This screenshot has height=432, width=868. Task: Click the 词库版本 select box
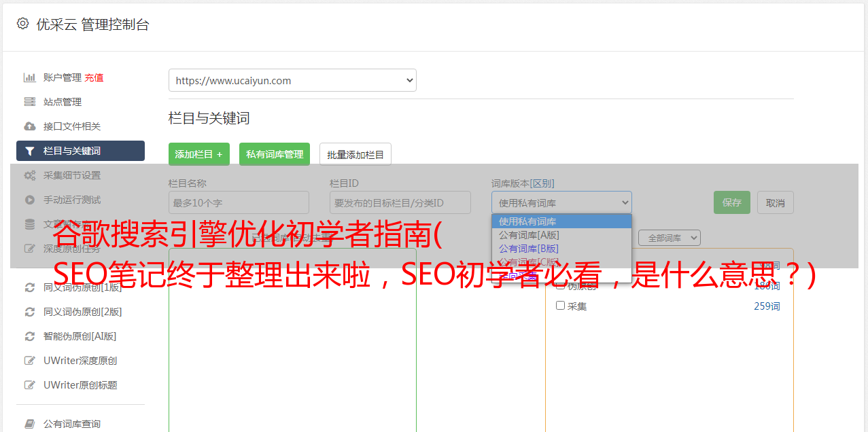[561, 202]
